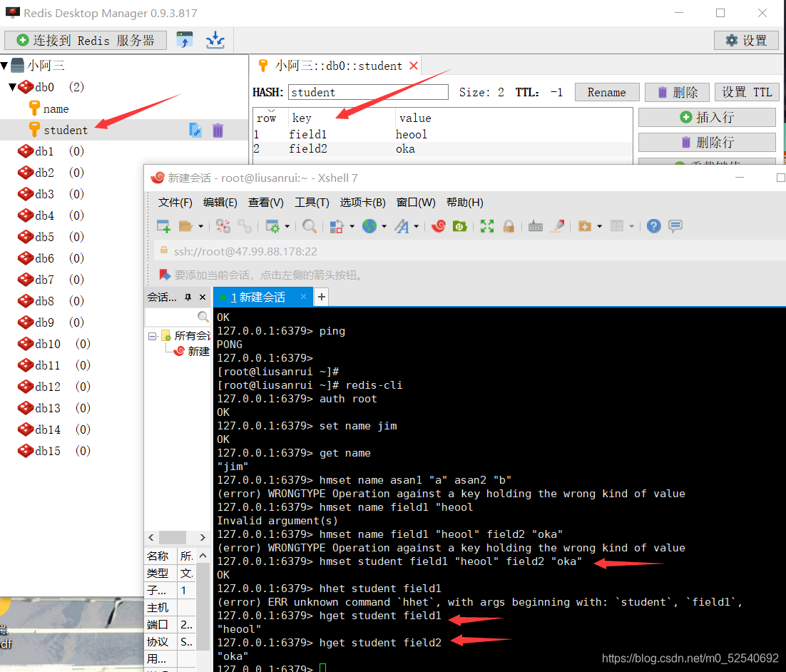
Task: Open the 文件(F) menu in Xshell
Action: (x=175, y=203)
